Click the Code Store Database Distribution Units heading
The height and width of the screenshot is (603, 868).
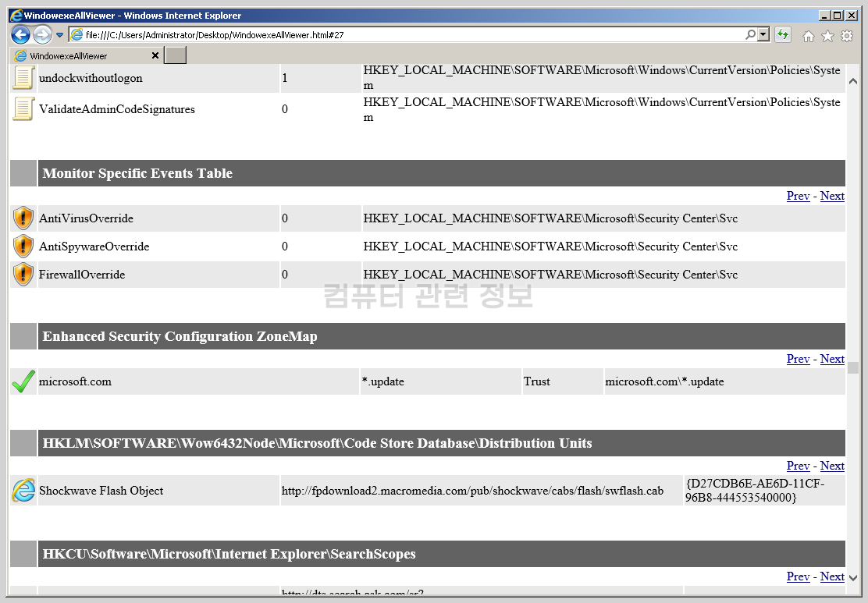317,443
